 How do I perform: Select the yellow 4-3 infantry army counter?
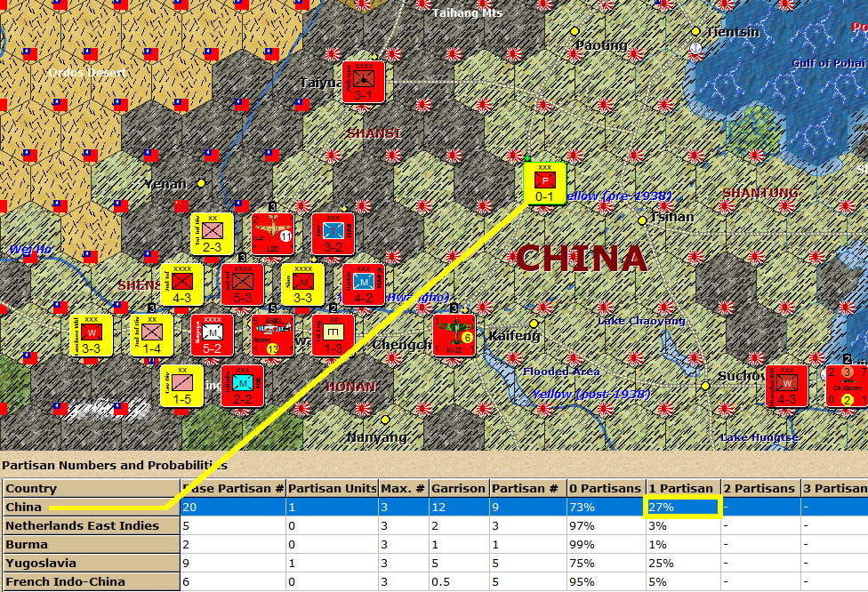tap(181, 284)
